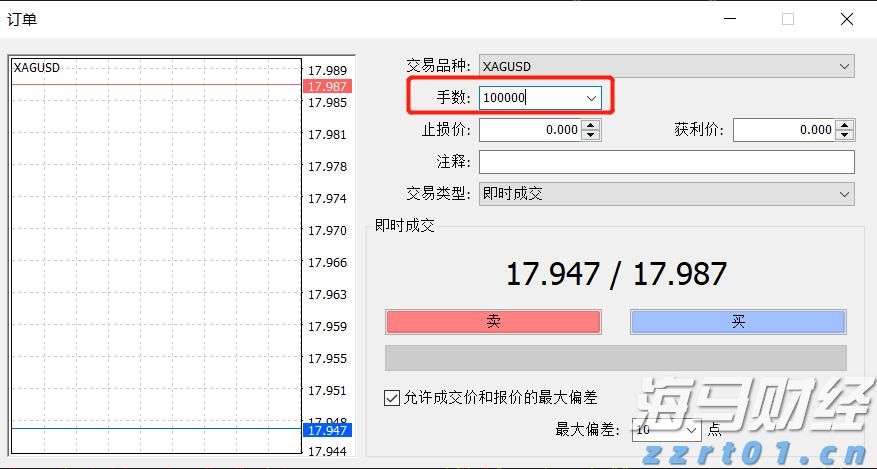Click the 止损价 stop loss value field
The image size is (877, 469).
click(530, 130)
